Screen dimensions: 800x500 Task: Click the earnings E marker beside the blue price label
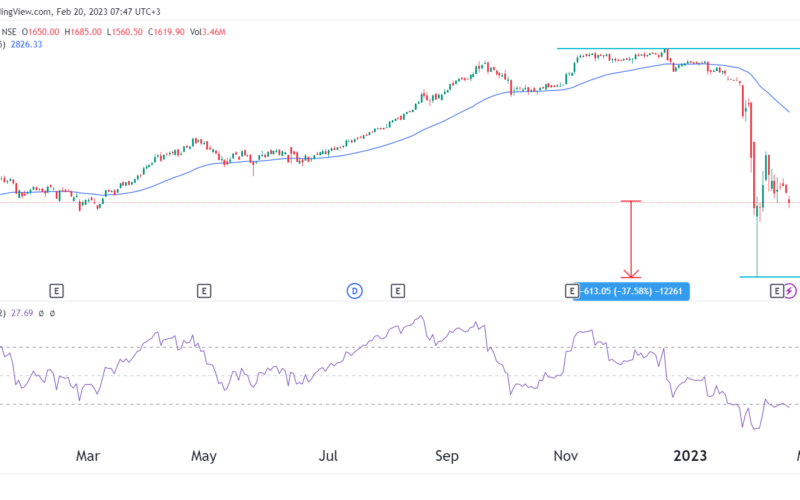click(x=571, y=291)
